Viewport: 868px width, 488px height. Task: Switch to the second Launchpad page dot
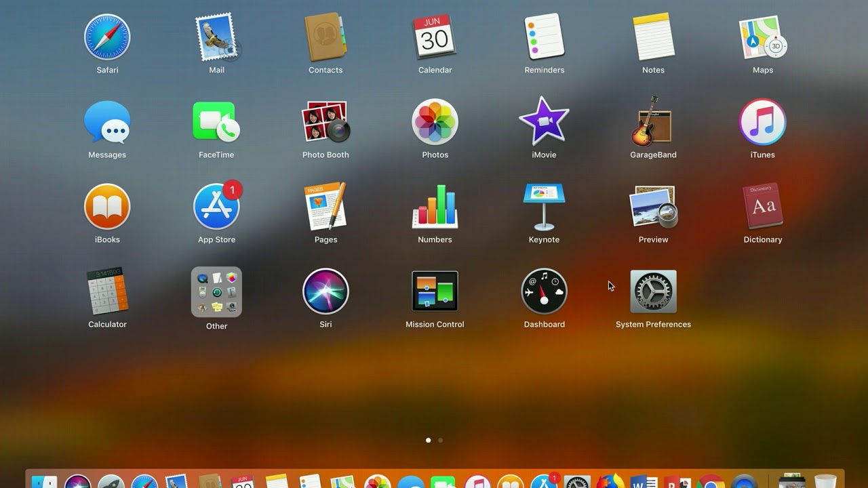click(440, 441)
